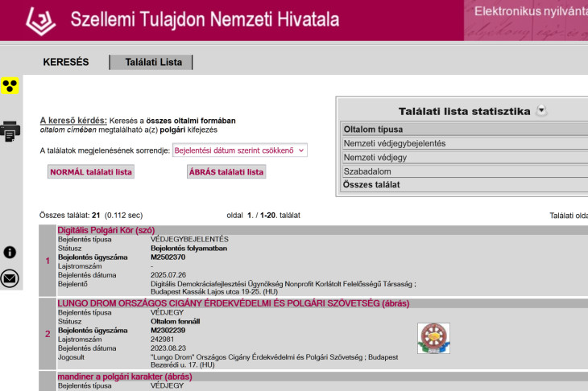
Task: Open the LUNGO DROM ORSZÁGOS CIGÁNY result link
Action: (234, 303)
